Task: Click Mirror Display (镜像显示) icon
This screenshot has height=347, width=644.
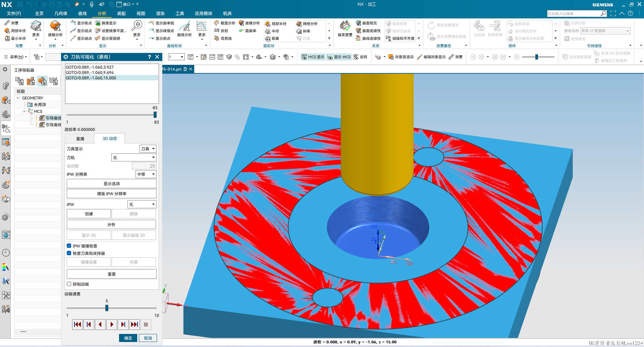Action: click(106, 23)
